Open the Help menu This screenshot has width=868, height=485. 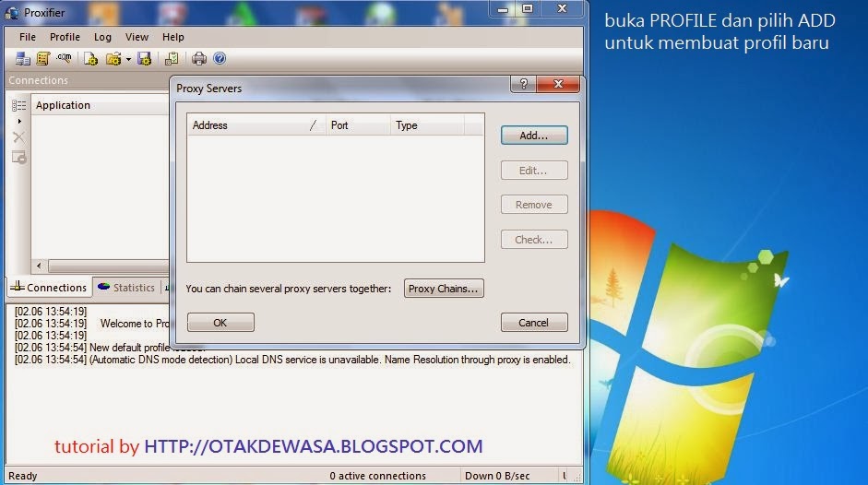tap(172, 37)
